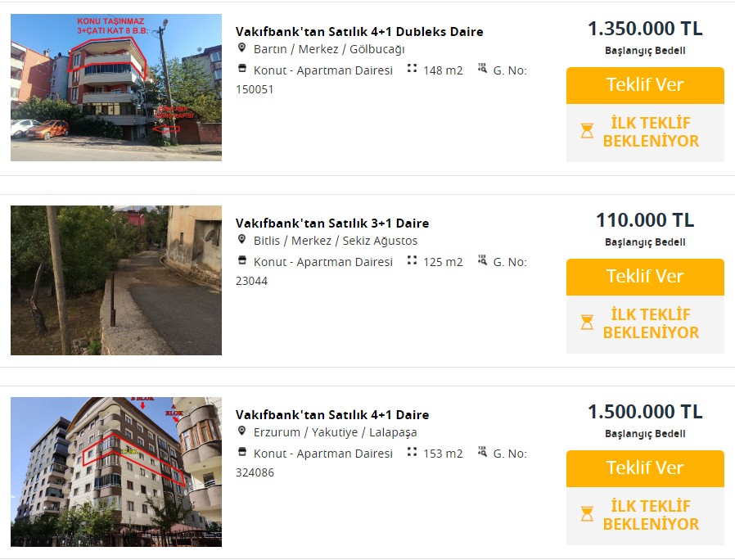
Task: Click İlk Teklif Bekleniyor on Erzurum listing
Action: (x=651, y=515)
